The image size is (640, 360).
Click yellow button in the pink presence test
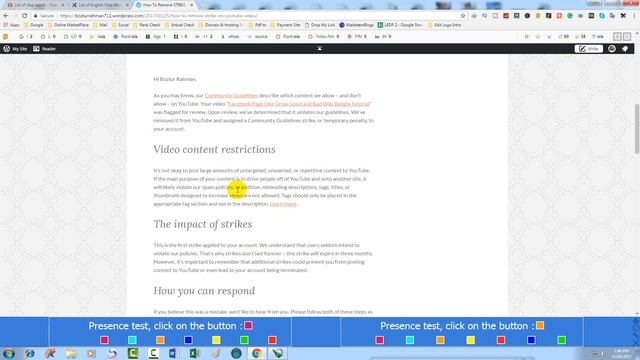tap(216, 340)
